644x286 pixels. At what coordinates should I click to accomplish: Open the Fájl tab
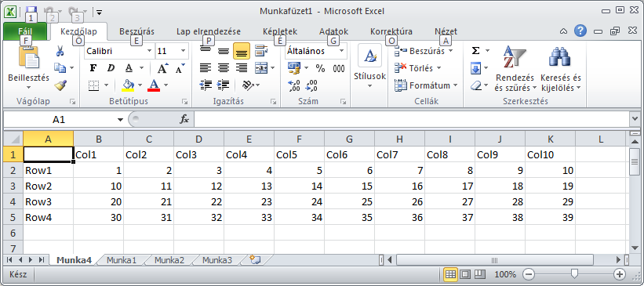click(x=25, y=31)
